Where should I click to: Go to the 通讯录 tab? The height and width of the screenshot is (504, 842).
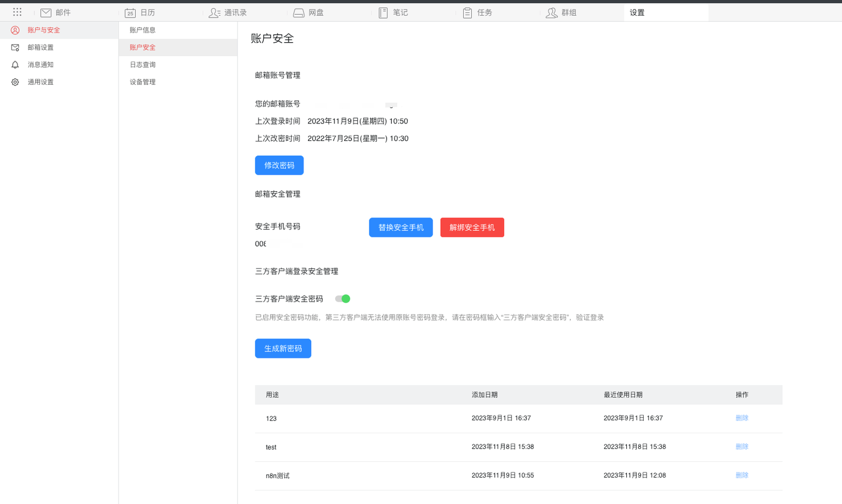pyautogui.click(x=236, y=13)
